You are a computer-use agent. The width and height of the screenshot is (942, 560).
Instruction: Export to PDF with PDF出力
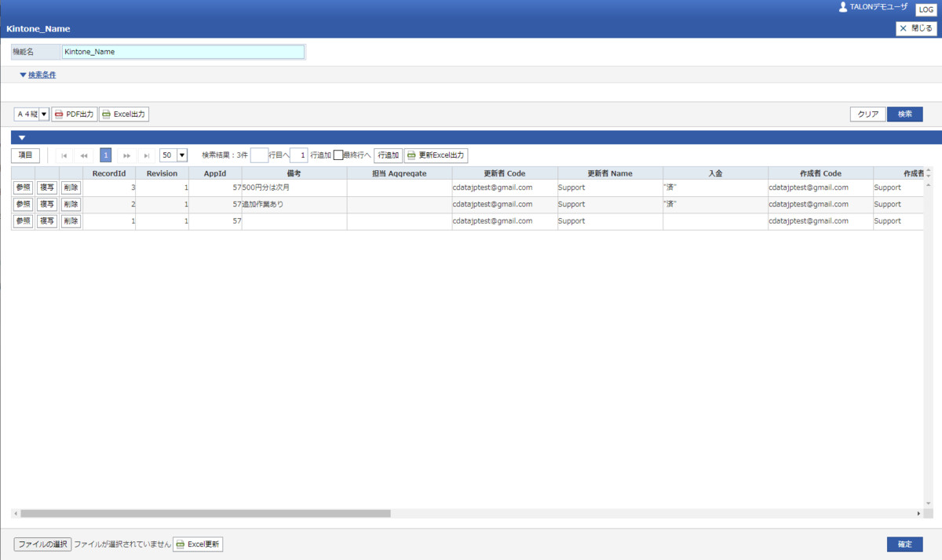coord(75,115)
